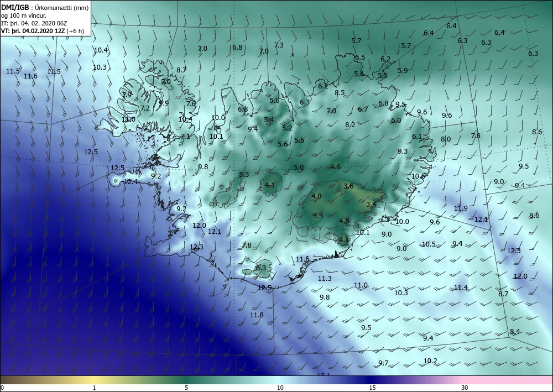Click the 8.5 map value
Screen dimensions: 553x392
tap(340, 93)
